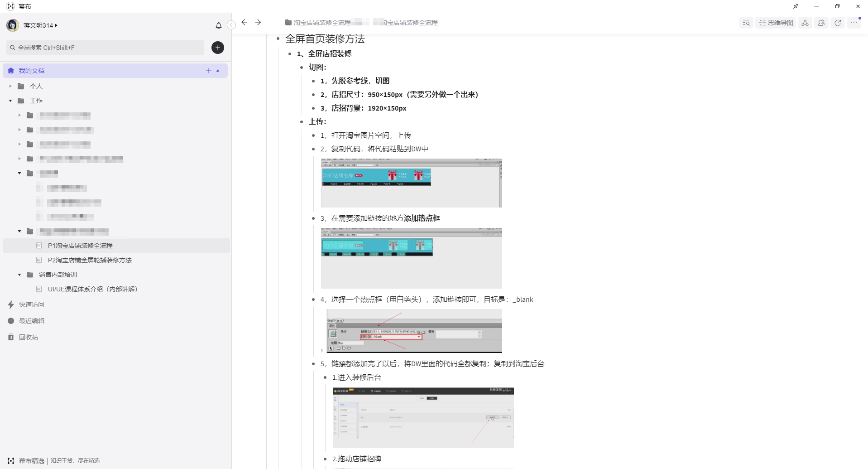This screenshot has width=868, height=469.
Task: Click text 1.进入装修后台
Action: [357, 377]
